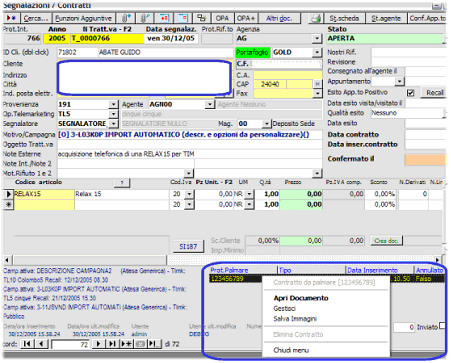Click the OPA+ button
The height and width of the screenshot is (363, 451).
point(245,18)
